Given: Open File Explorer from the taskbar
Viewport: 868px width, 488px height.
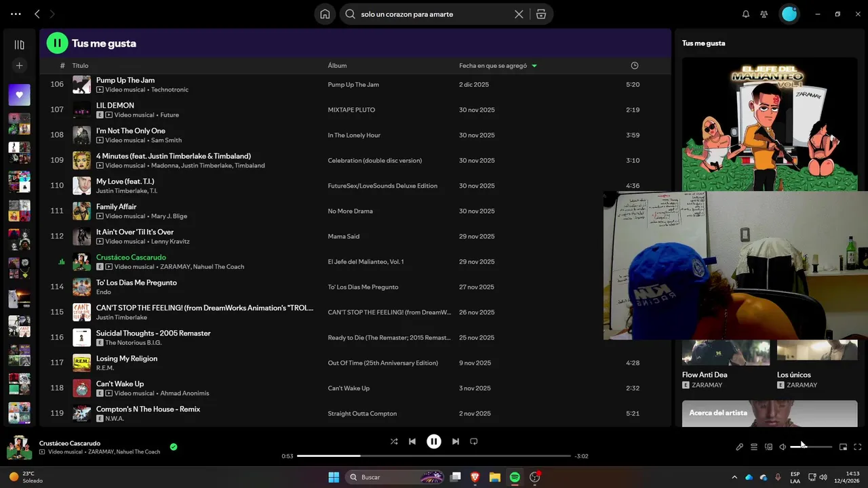Looking at the screenshot, I should pyautogui.click(x=494, y=477).
